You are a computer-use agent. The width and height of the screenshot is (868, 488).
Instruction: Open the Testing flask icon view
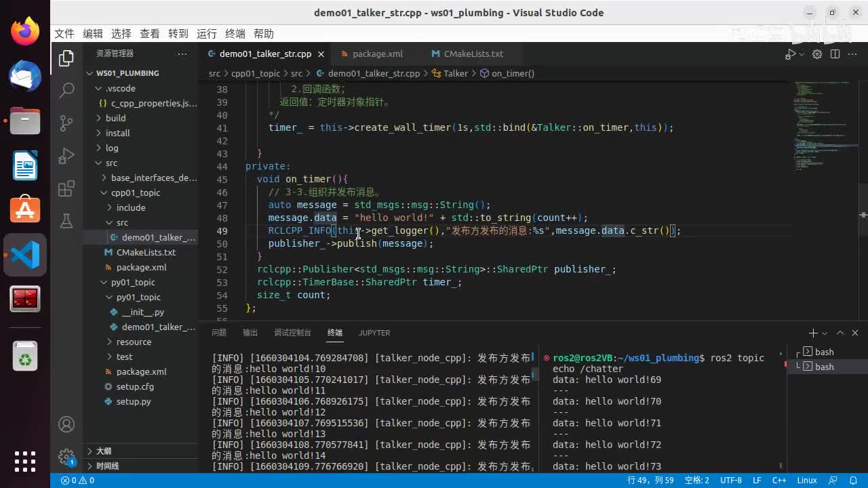coord(66,221)
